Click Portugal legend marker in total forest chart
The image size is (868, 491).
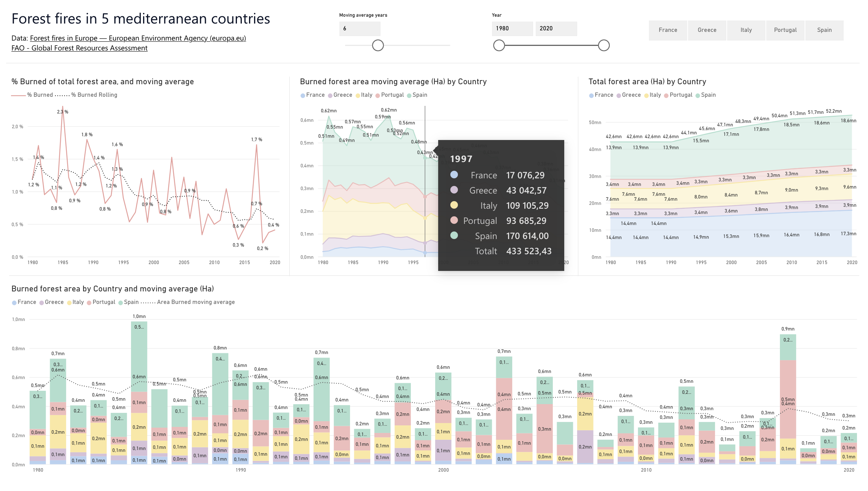666,96
